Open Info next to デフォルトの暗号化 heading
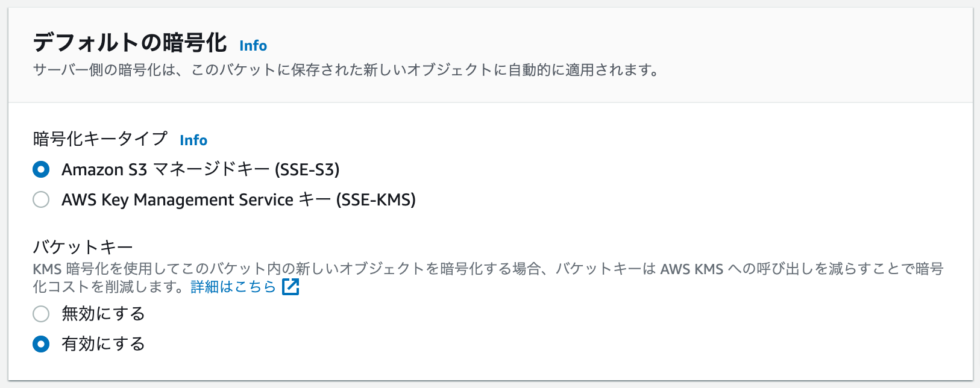Image resolution: width=980 pixels, height=388 pixels. [253, 45]
